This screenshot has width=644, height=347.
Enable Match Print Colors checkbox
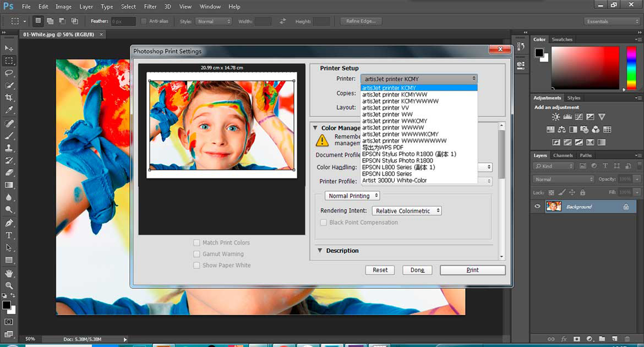tap(196, 243)
